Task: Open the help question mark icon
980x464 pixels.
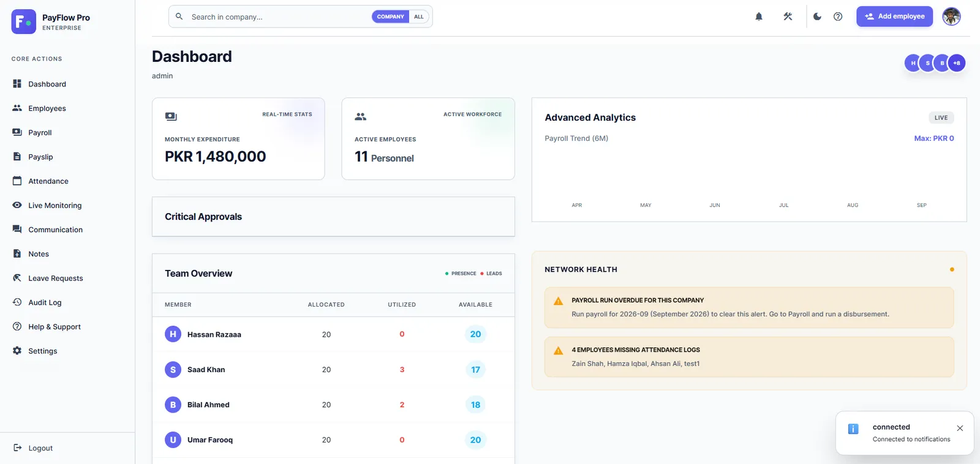Action: coord(838,17)
